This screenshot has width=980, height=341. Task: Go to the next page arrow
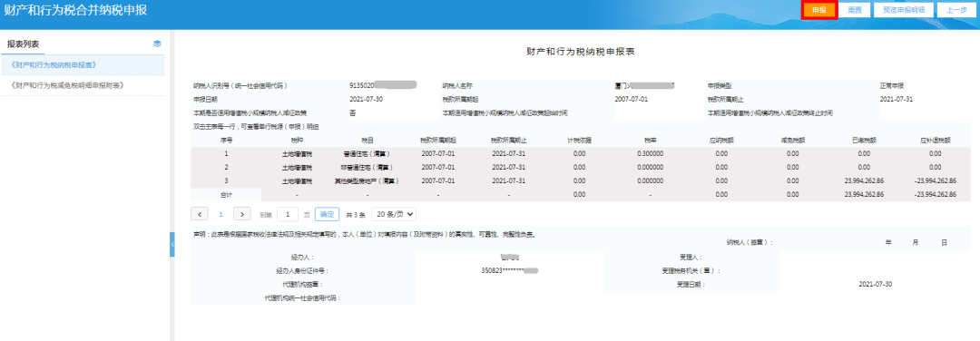click(x=242, y=214)
